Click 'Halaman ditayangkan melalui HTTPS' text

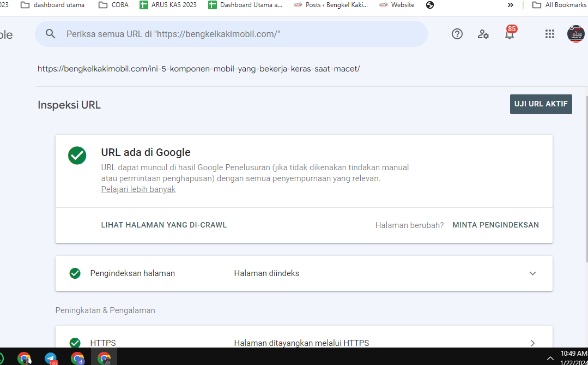[x=301, y=343]
